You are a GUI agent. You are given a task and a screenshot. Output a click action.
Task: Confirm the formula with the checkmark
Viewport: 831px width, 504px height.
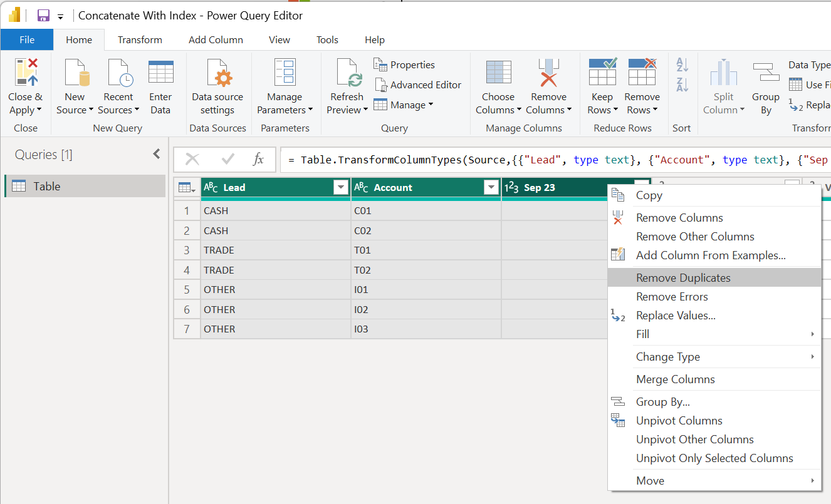pos(227,160)
